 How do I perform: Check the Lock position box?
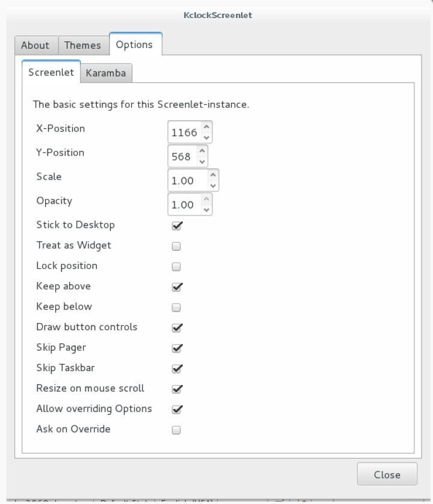[176, 266]
